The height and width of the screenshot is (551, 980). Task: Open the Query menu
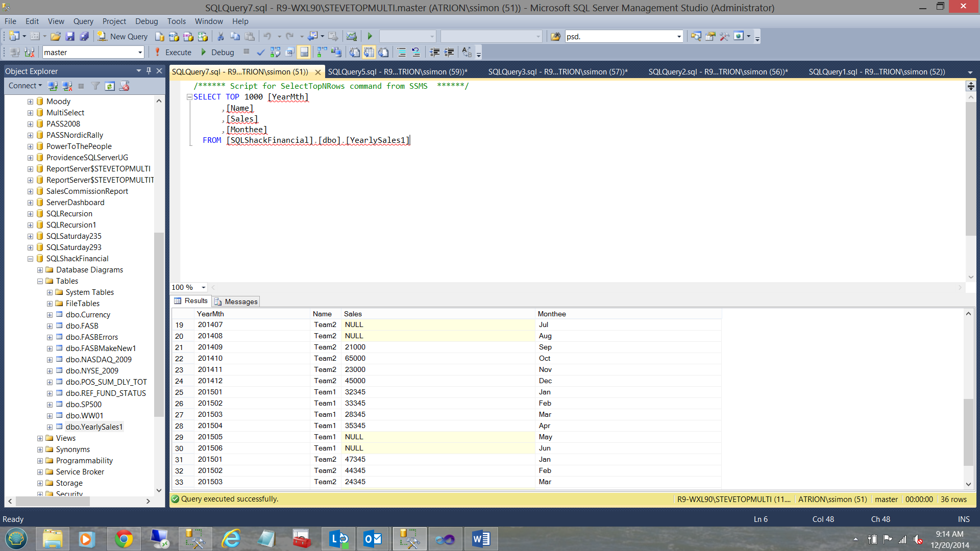click(83, 21)
